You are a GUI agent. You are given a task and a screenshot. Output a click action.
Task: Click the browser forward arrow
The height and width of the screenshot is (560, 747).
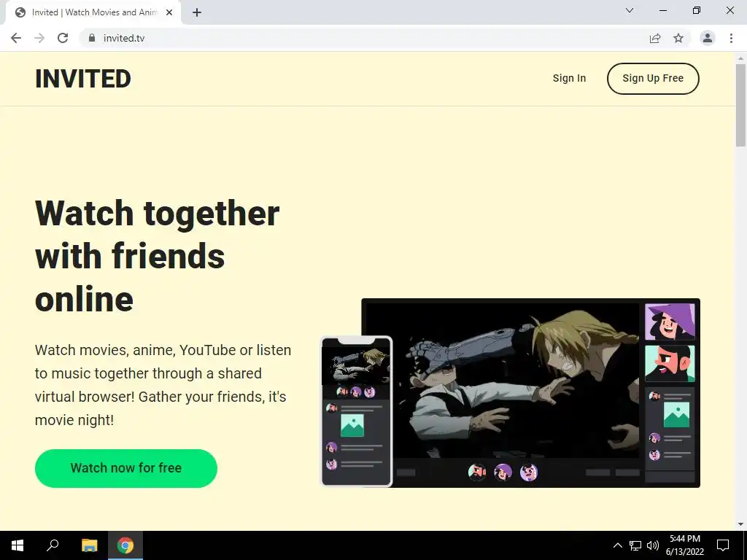(39, 38)
